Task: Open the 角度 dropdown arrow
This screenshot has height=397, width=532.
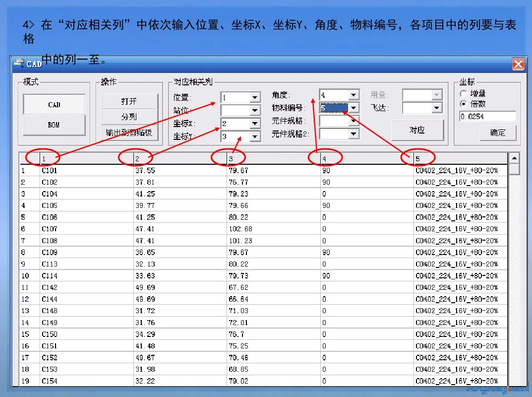Action: (x=354, y=95)
